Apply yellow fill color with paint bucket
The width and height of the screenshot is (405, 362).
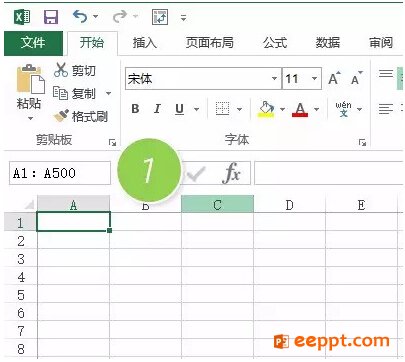point(267,109)
